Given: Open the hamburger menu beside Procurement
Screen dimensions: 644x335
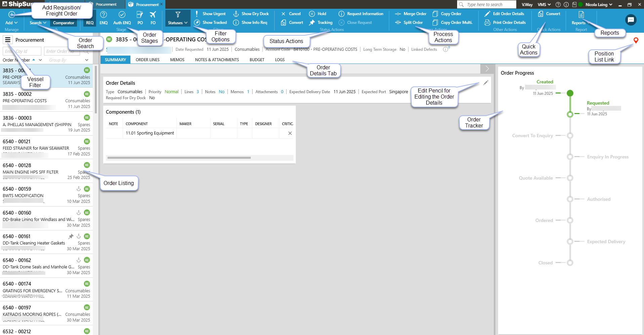Looking at the screenshot, I should (x=8, y=40).
